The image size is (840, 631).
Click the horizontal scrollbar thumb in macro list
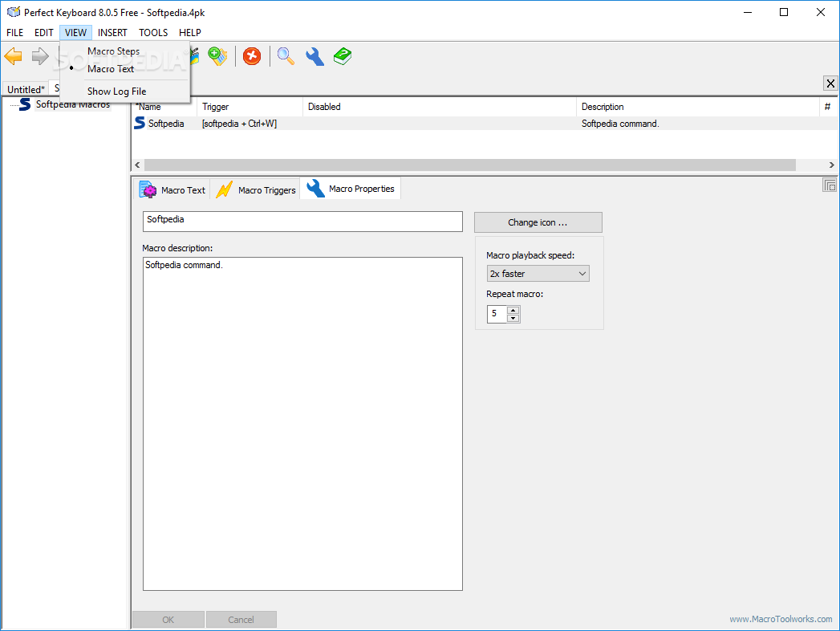[x=470, y=165]
